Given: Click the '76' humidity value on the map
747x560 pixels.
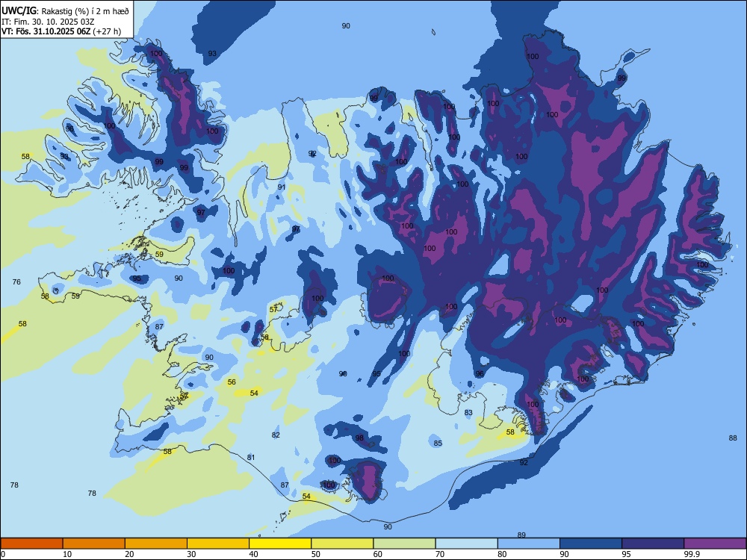Looking at the screenshot, I should 16,282.
